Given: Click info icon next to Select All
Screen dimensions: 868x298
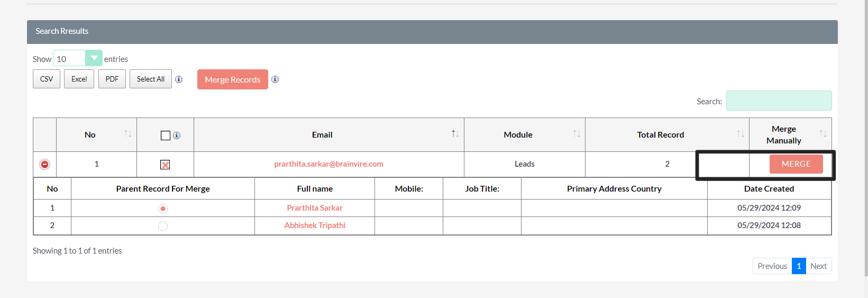Looking at the screenshot, I should pyautogui.click(x=179, y=79).
